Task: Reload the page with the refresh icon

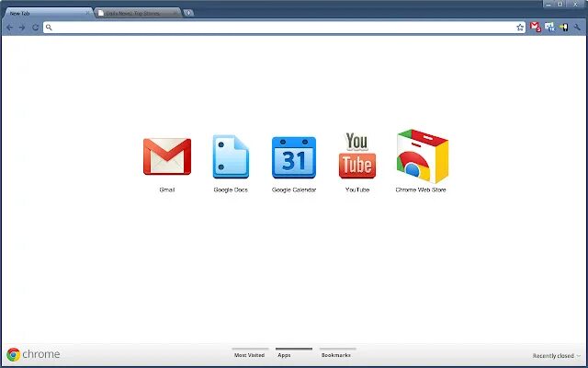Action: tap(35, 28)
